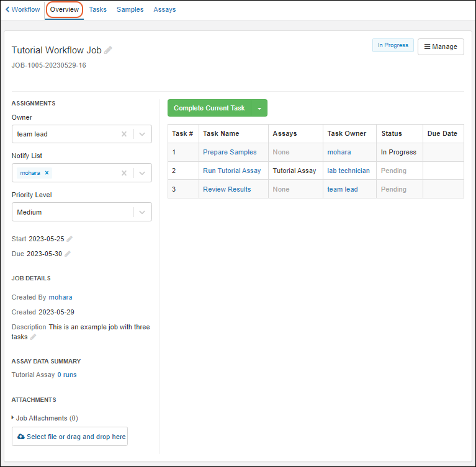Expand the Priority Level dropdown
476x467 pixels.
point(142,212)
